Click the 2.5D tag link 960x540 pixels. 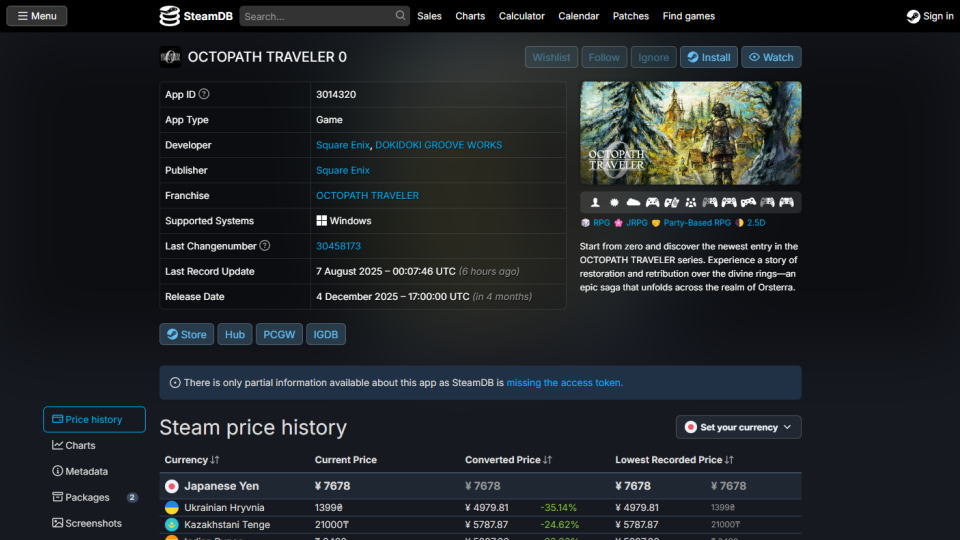756,223
